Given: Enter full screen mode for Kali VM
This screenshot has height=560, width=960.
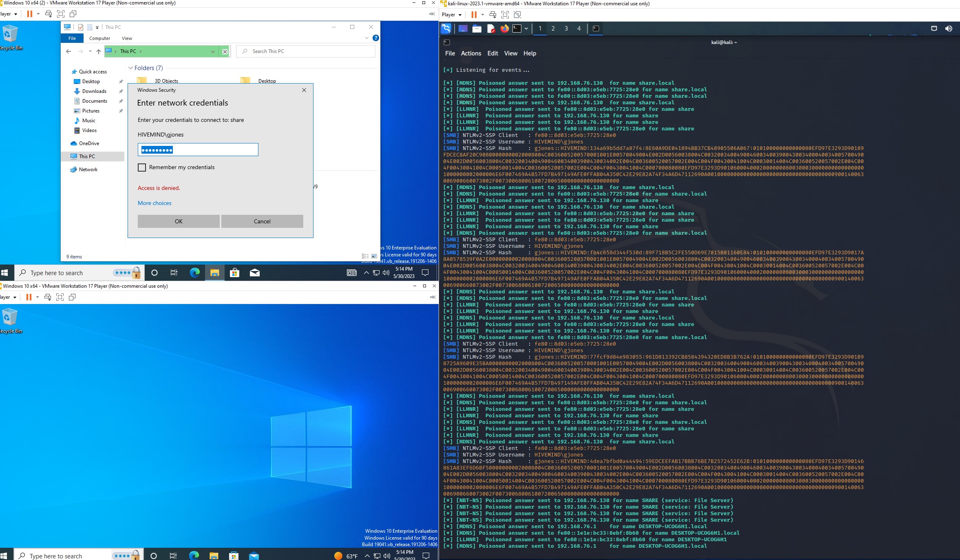Looking at the screenshot, I should [x=505, y=15].
